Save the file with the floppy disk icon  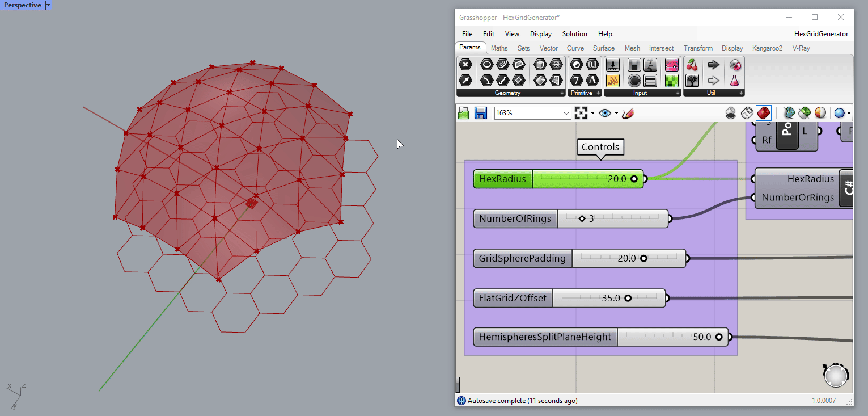[481, 113]
